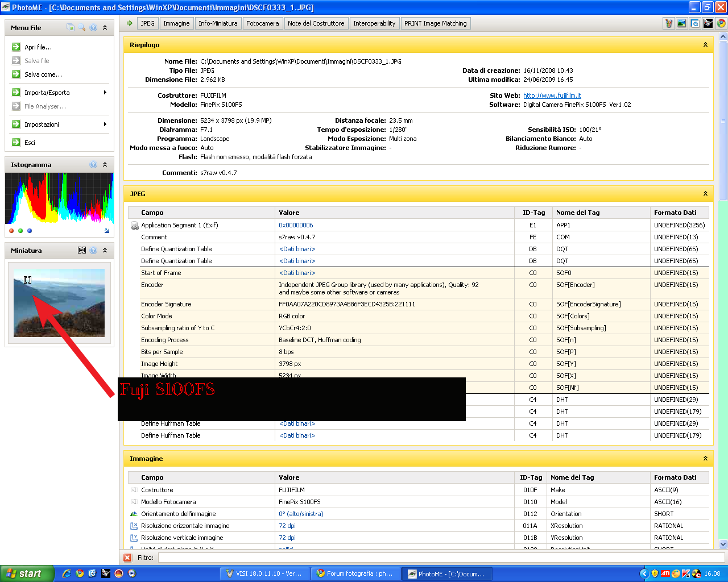This screenshot has width=728, height=582.
Task: Expand the Impostazioni submenu
Action: (59, 124)
